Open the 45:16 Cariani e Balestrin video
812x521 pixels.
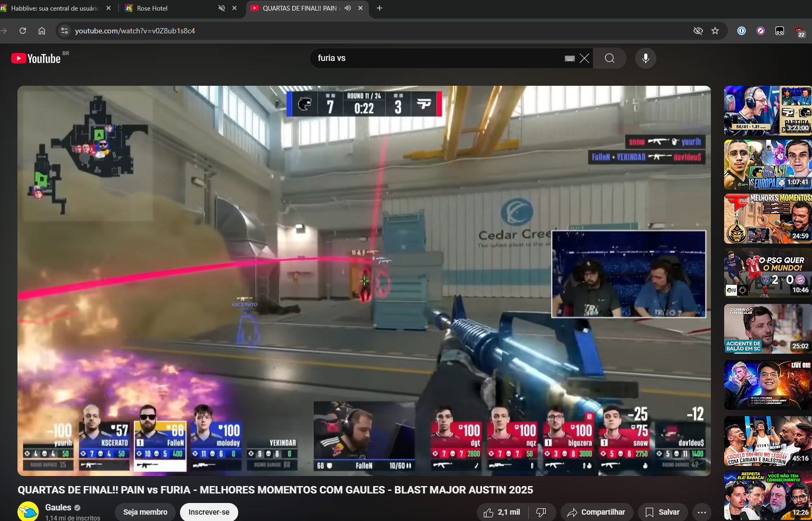(x=768, y=441)
